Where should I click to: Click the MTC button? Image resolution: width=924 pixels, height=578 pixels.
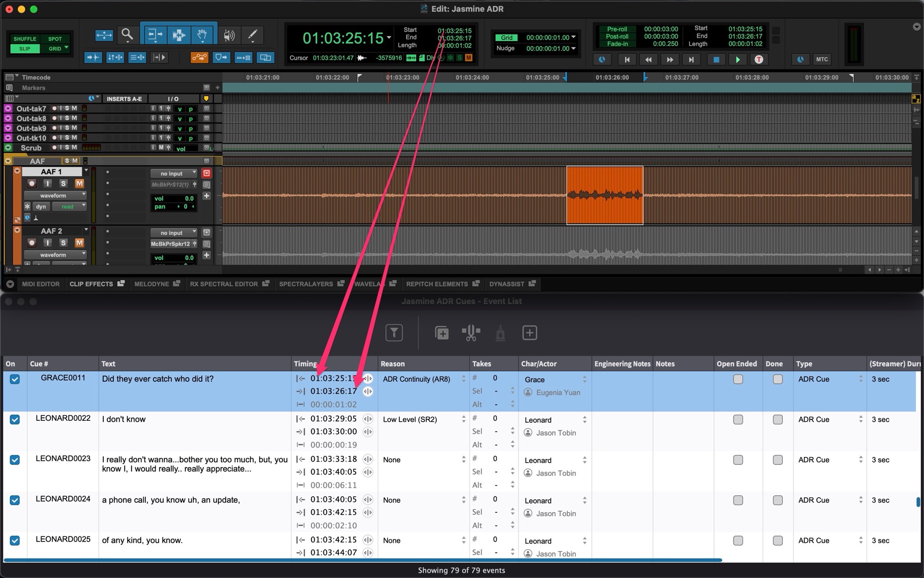pos(821,60)
